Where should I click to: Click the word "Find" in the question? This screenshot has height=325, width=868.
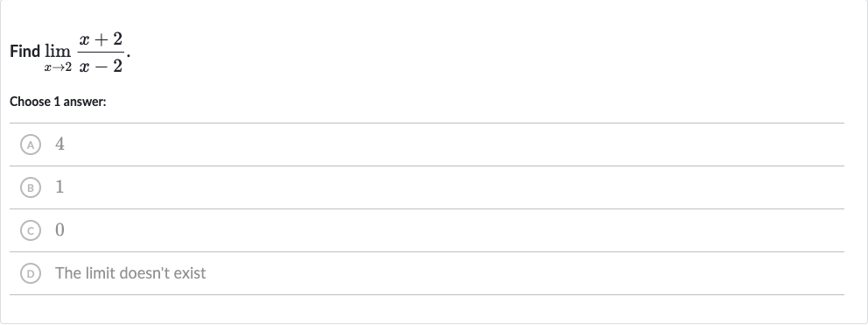coord(24,52)
